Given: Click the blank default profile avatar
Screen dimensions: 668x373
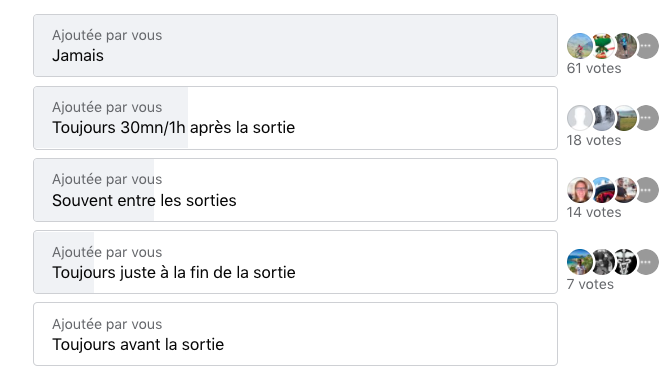Looking at the screenshot, I should tap(580, 118).
